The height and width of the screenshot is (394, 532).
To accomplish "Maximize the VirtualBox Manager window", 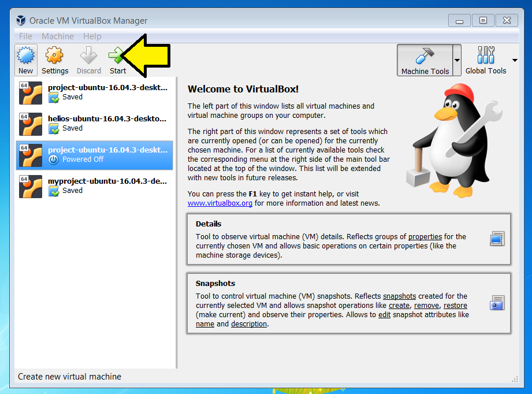I will coord(483,20).
